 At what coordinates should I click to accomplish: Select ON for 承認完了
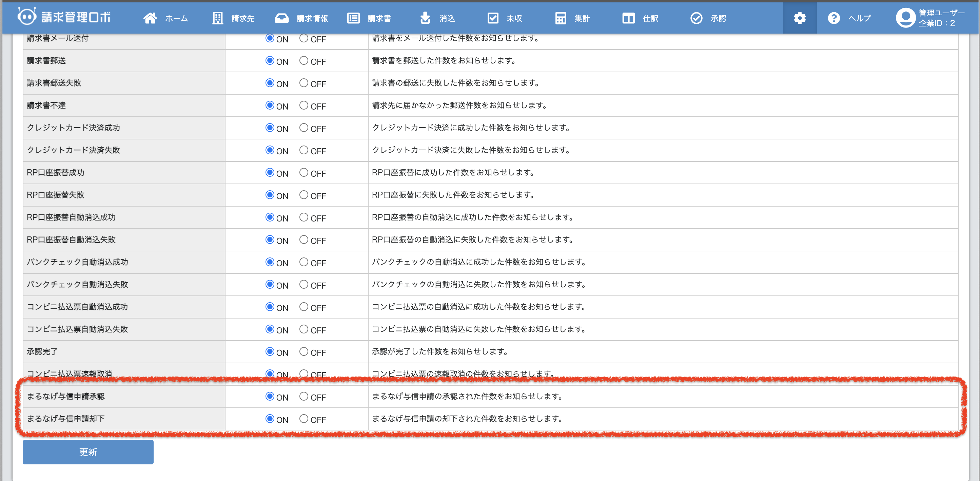[x=270, y=352]
